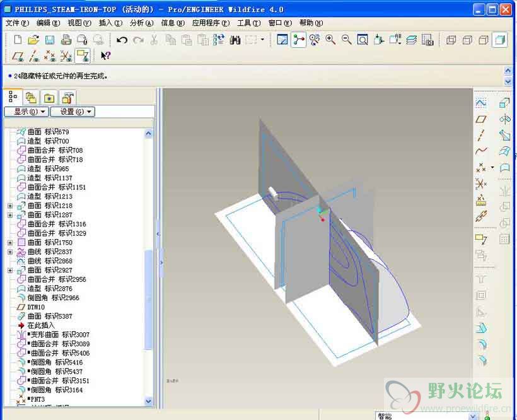Open the 编辑(E) menu
Screen dimensions: 517x420
pyautogui.click(x=48, y=23)
